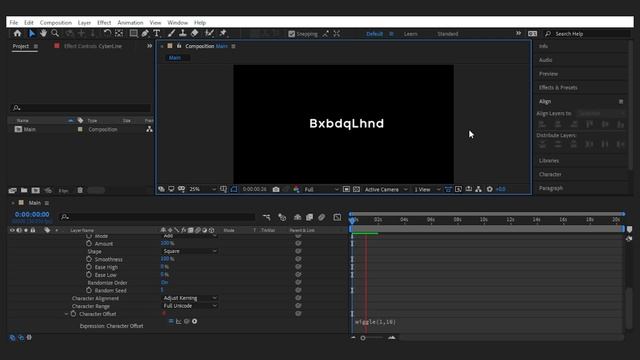Image resolution: width=640 pixels, height=360 pixels.
Task: Take a snapshot with the camera icon
Action: tap(276, 189)
